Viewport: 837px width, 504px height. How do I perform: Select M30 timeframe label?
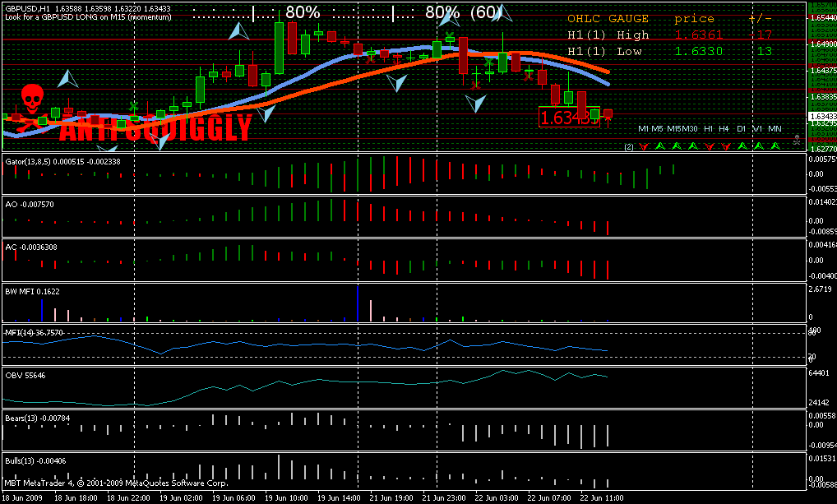(690, 128)
